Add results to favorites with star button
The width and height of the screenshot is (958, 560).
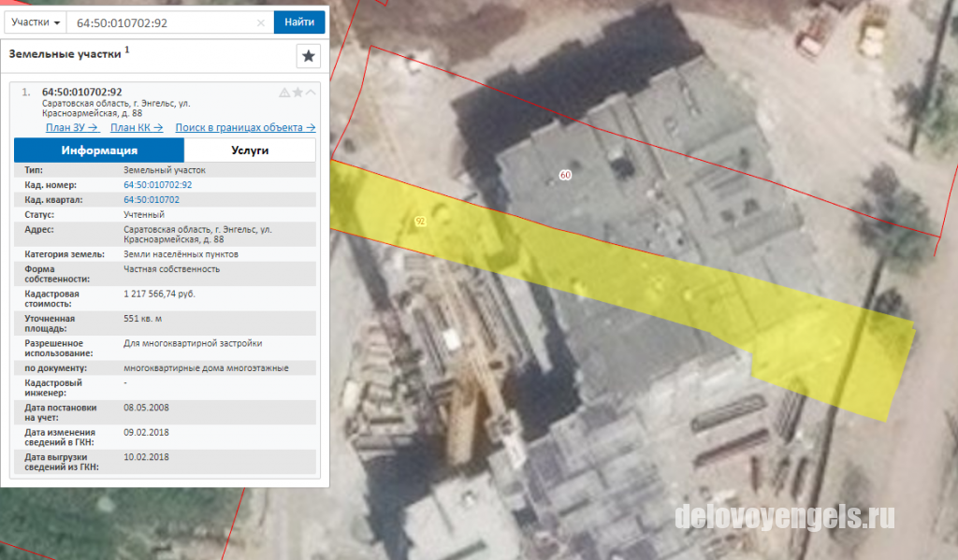point(309,56)
